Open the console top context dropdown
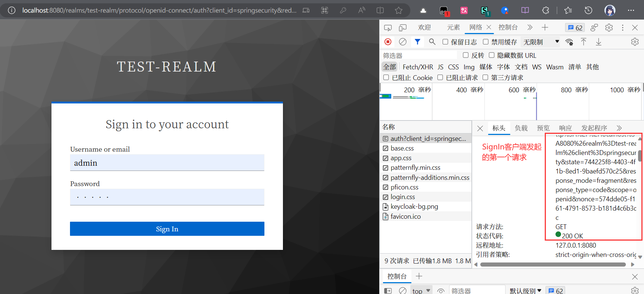The image size is (644, 294). pos(421,291)
